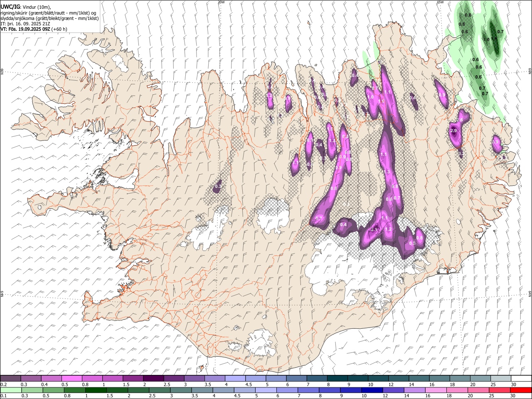Select the 'rigning/skúrir' header line
The image size is (532, 399).
tap(49, 13)
